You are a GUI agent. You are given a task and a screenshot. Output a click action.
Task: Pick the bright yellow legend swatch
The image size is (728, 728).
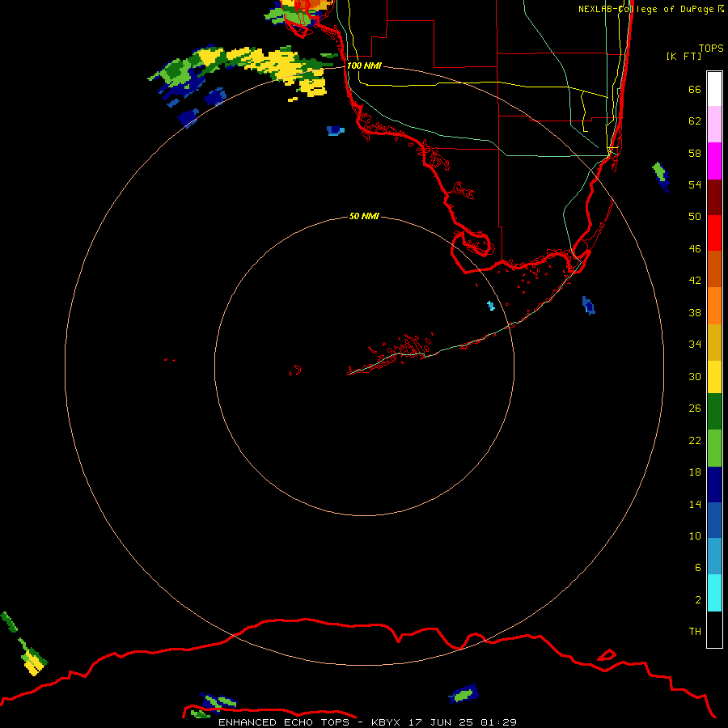pos(714,377)
